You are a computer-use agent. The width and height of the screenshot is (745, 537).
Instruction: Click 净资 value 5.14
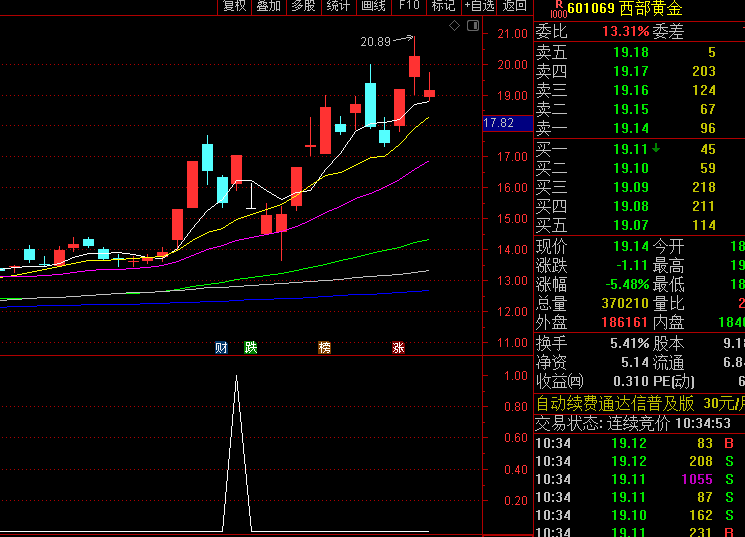pos(635,362)
